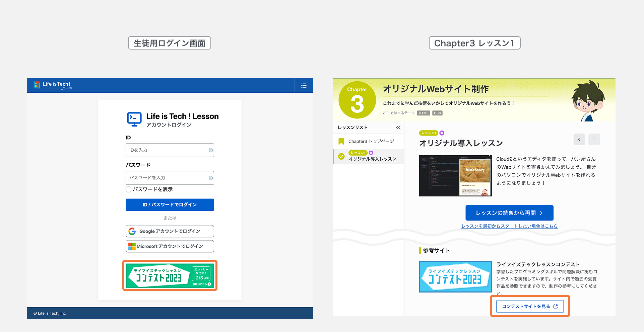
Task: Click the autofill icon in the password field
Action: (x=211, y=178)
